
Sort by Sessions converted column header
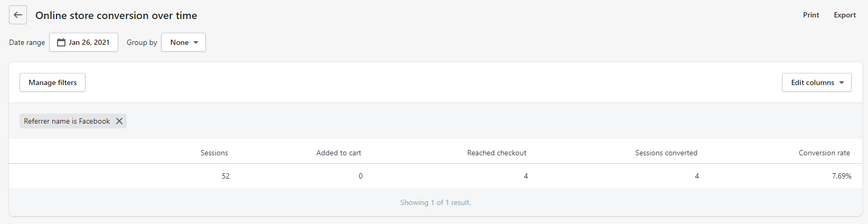pos(666,153)
